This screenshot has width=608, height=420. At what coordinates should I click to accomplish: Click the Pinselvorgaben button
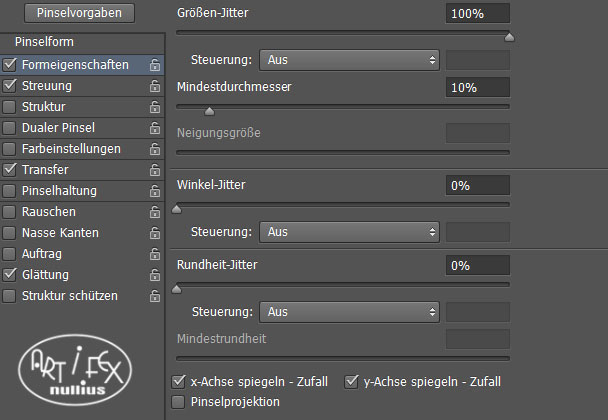pos(79,13)
